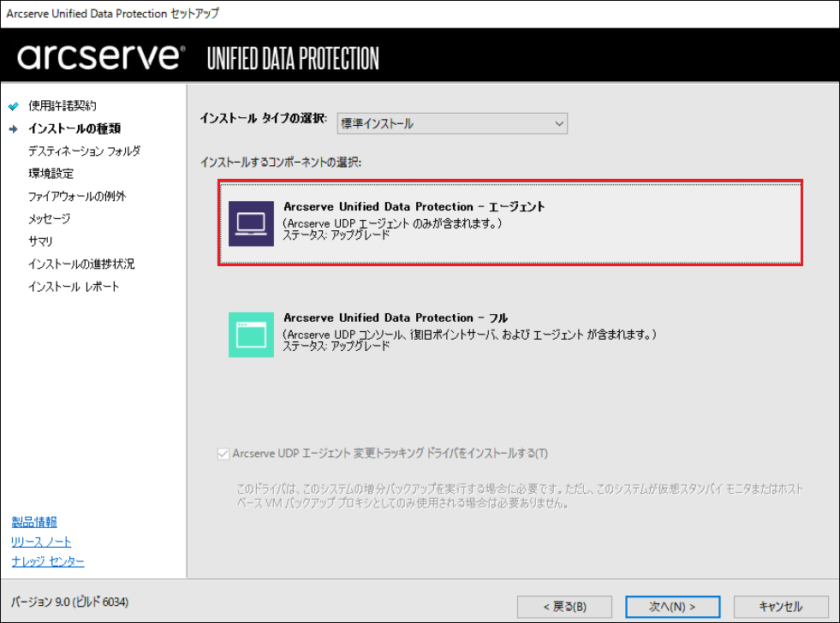
Task: Click the コンソール、復旧ポイントサーバ description text
Action: [x=469, y=335]
